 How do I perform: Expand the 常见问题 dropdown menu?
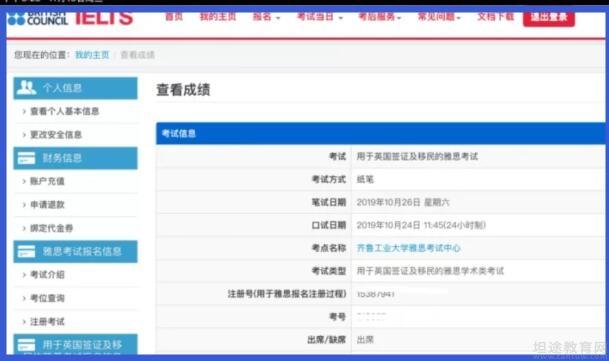pyautogui.click(x=439, y=17)
